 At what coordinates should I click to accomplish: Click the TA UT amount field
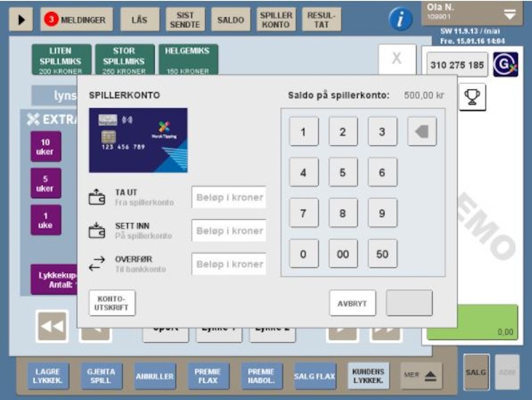(229, 198)
